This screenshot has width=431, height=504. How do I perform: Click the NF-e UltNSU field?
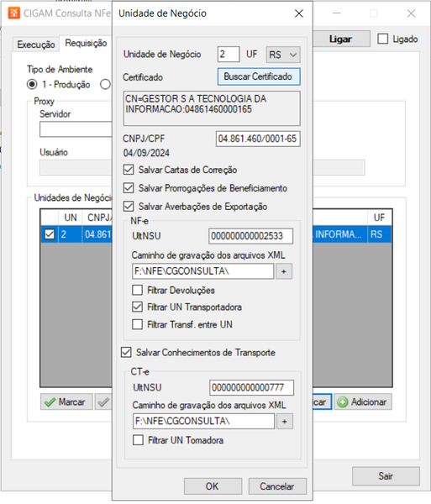(x=250, y=236)
